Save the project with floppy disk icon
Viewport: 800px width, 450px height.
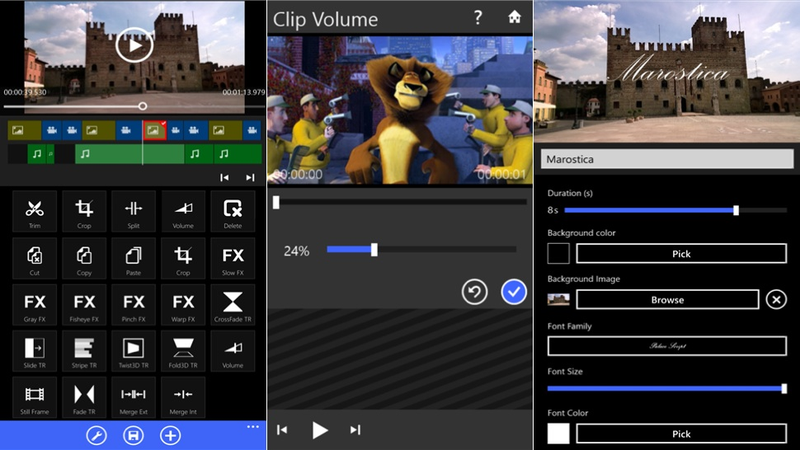pyautogui.click(x=133, y=436)
